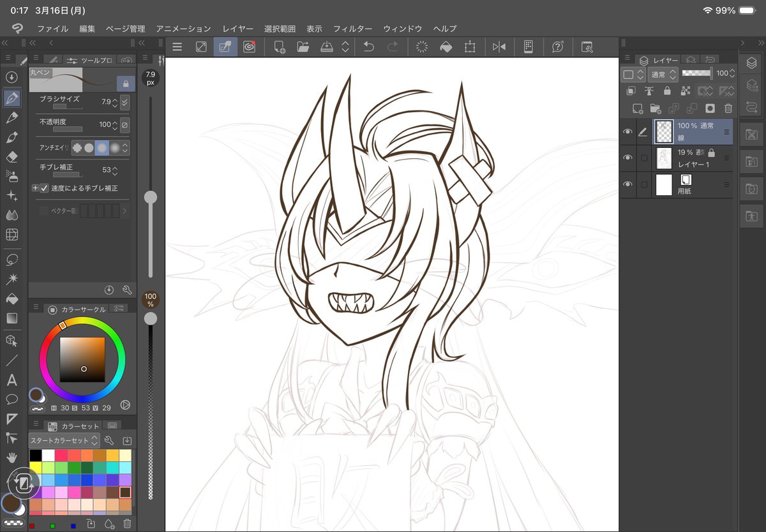Select the Hand move tool

[x=11, y=457]
